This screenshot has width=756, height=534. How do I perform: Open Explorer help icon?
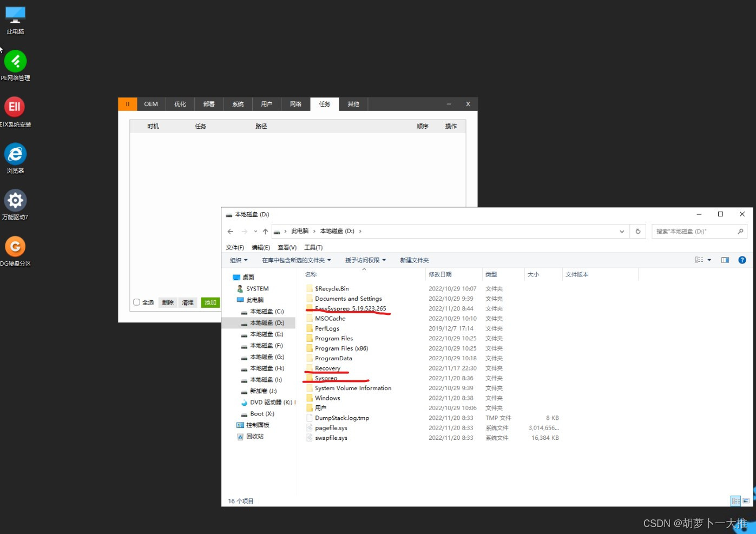pyautogui.click(x=742, y=260)
